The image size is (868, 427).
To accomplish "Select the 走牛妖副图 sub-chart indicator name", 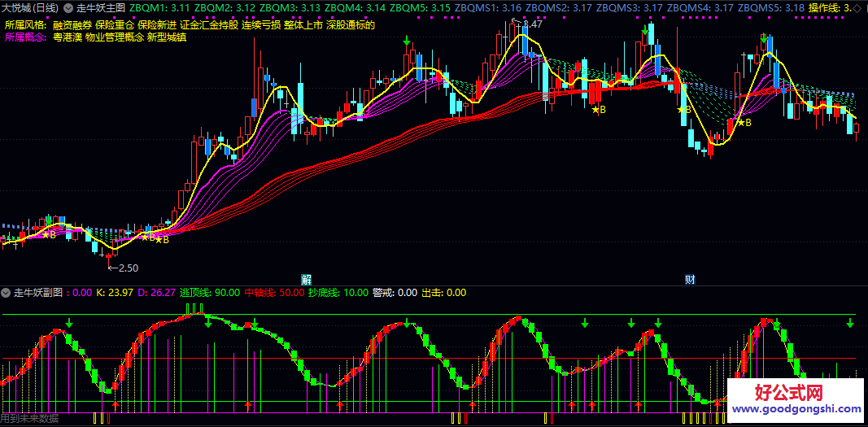I will coord(38,293).
